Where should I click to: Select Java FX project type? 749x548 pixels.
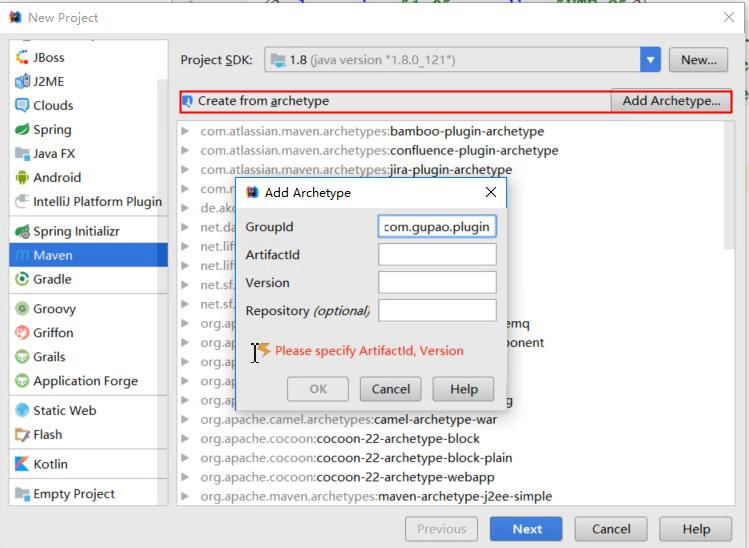[x=88, y=153]
